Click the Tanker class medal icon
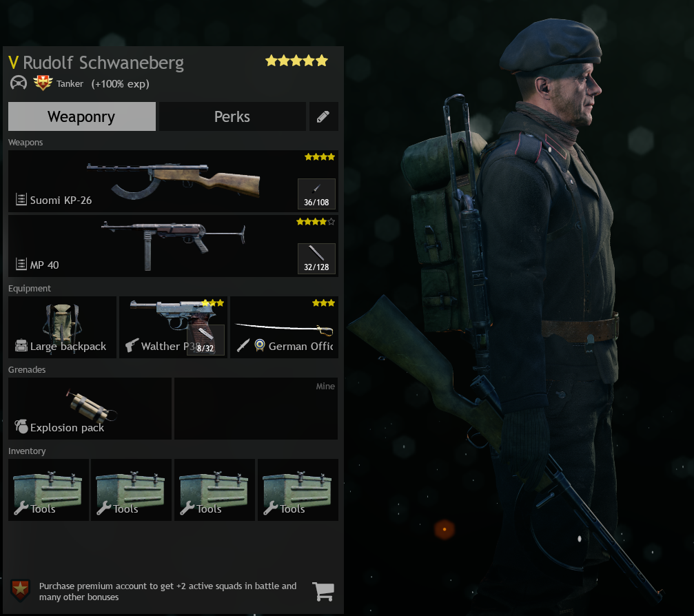 point(43,83)
